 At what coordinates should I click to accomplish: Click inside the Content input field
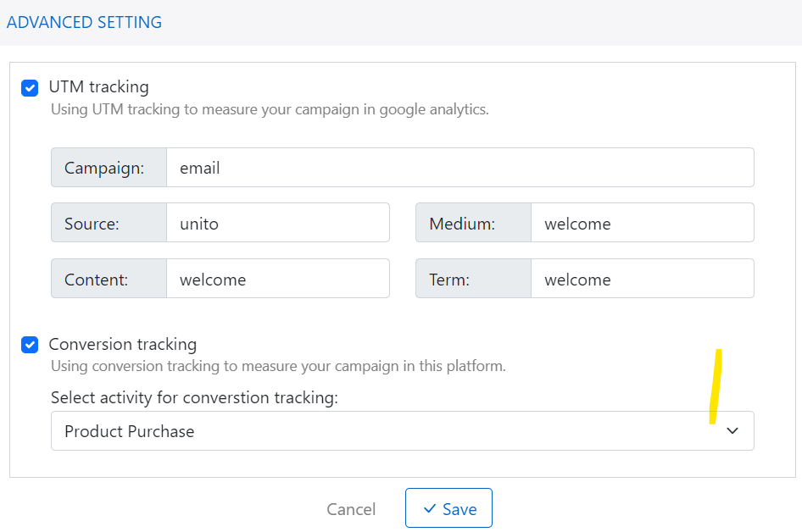(277, 280)
